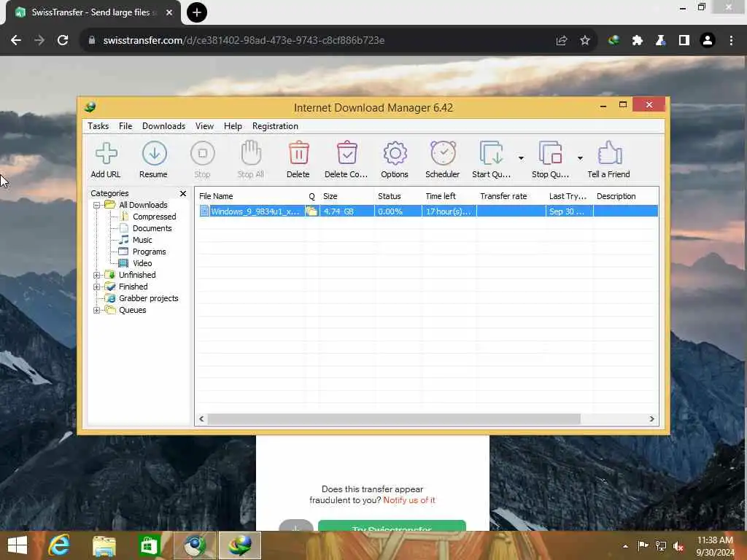Screen dimensions: 747x560
Task: Collapse the All Downloads tree node
Action: click(97, 205)
